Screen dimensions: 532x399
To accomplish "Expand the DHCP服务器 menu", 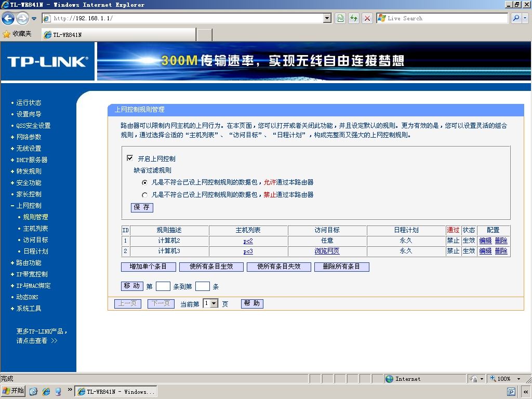I will tap(32, 160).
